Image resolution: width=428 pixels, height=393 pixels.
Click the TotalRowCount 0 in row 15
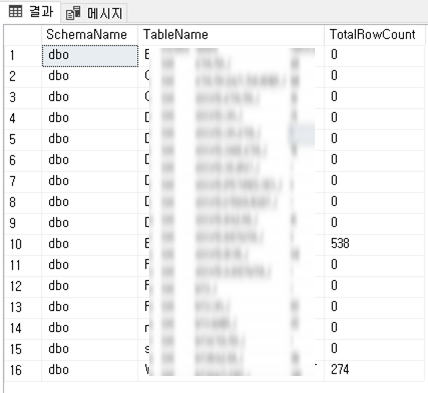374,350
